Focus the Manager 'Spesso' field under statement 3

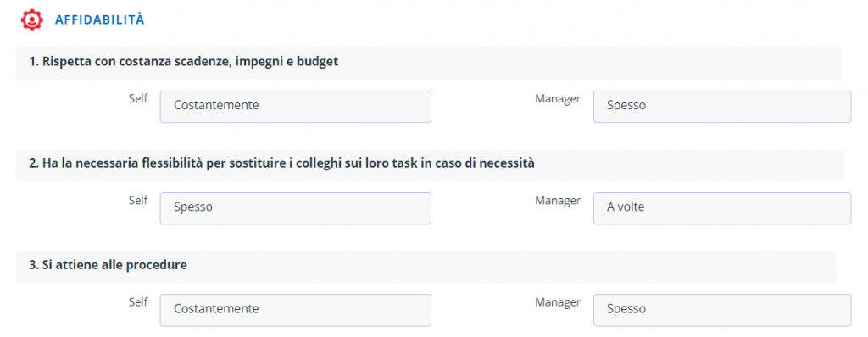[x=722, y=310]
